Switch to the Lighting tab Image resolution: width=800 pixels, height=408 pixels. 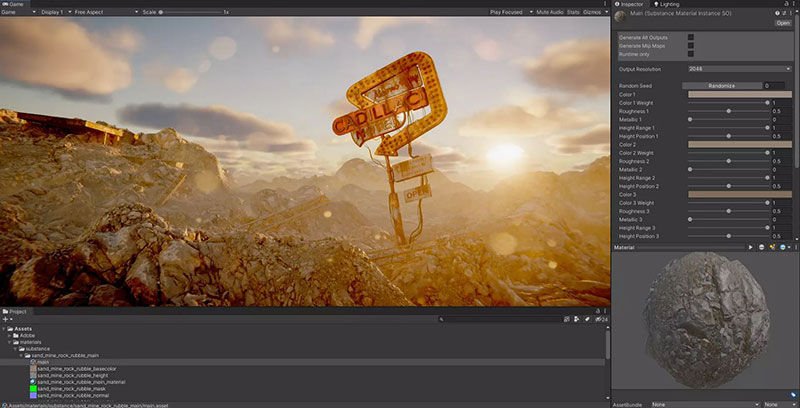(x=666, y=4)
